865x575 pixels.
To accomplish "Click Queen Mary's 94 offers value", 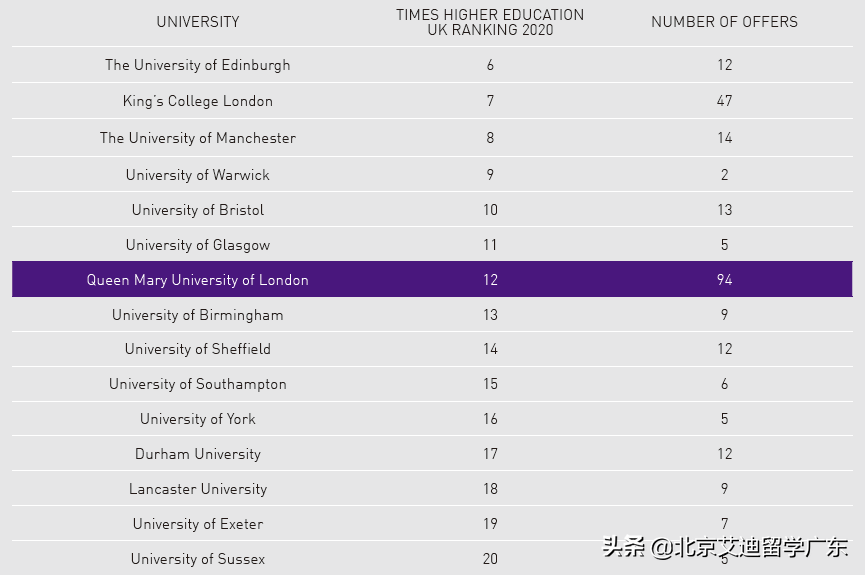I will click(x=724, y=280).
